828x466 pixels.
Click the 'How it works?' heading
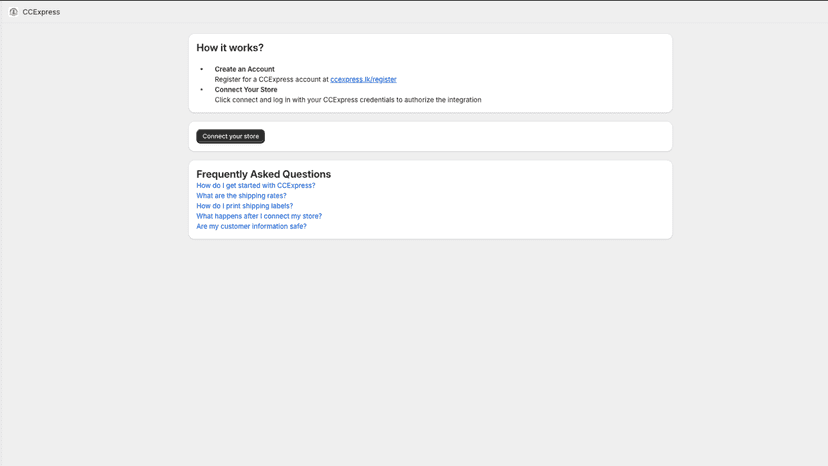coord(230,48)
